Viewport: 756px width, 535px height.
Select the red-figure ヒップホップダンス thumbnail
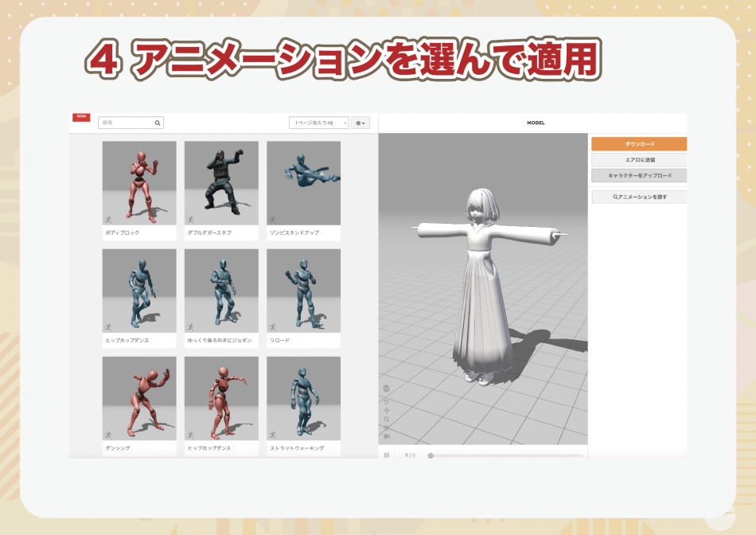point(221,398)
